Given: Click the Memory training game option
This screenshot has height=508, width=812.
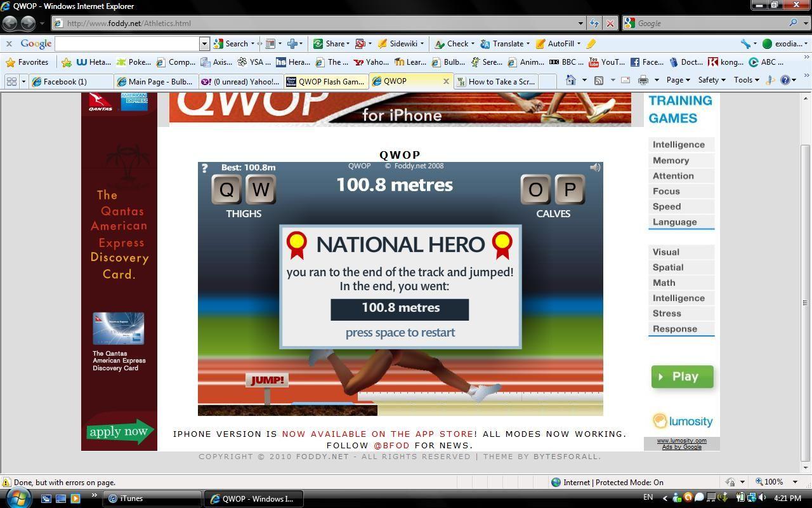Looking at the screenshot, I should [671, 160].
